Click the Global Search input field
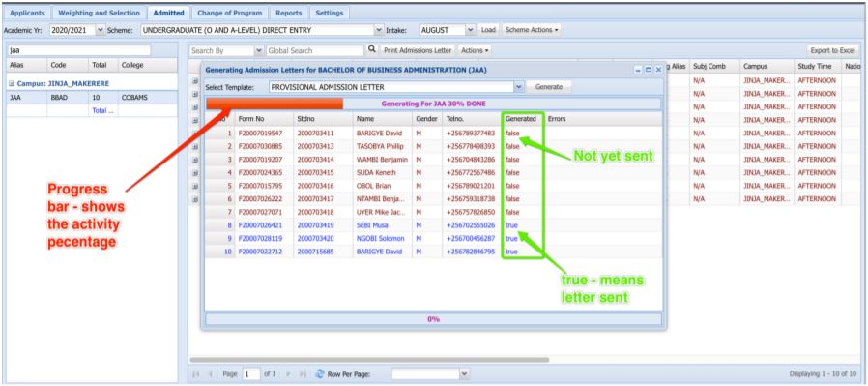Image resolution: width=868 pixels, height=386 pixels. pos(315,50)
